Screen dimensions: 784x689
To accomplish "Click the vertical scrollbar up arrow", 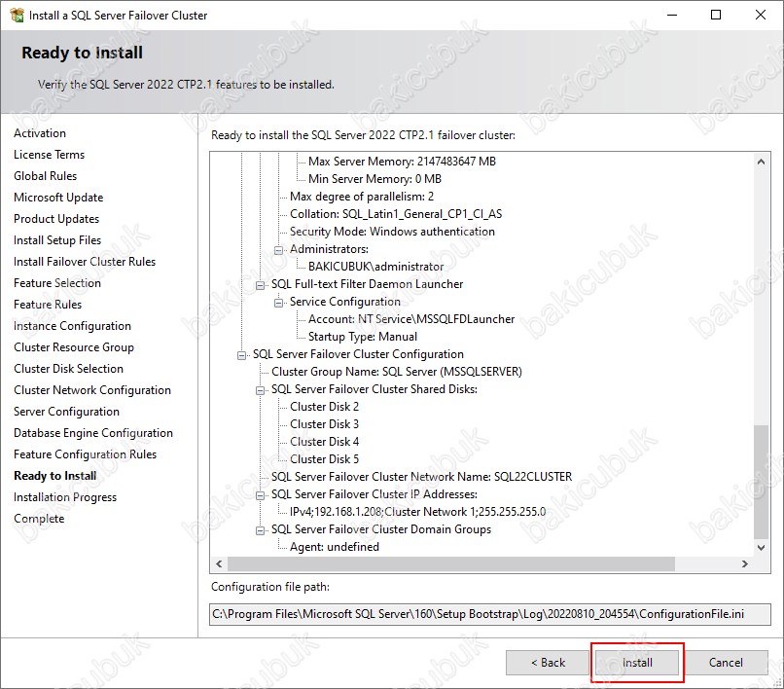I will tap(761, 162).
